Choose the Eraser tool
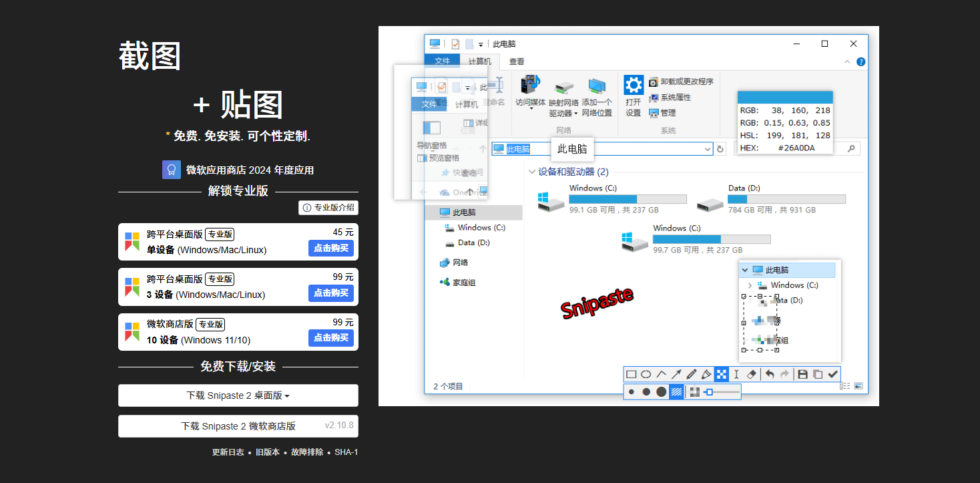Screen dimensions: 980x483 752,374
